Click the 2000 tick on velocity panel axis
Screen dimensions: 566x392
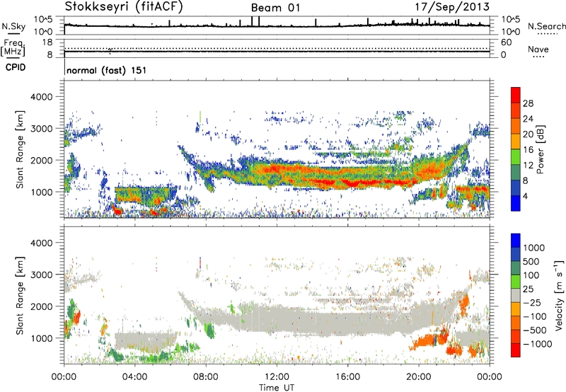click(42, 306)
